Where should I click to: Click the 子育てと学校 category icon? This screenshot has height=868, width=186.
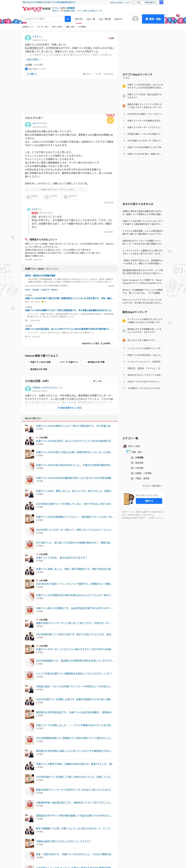coord(125,446)
